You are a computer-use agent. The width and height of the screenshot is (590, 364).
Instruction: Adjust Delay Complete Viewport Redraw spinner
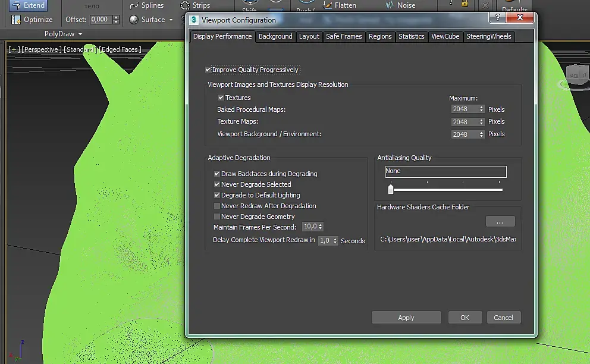[x=335, y=240]
